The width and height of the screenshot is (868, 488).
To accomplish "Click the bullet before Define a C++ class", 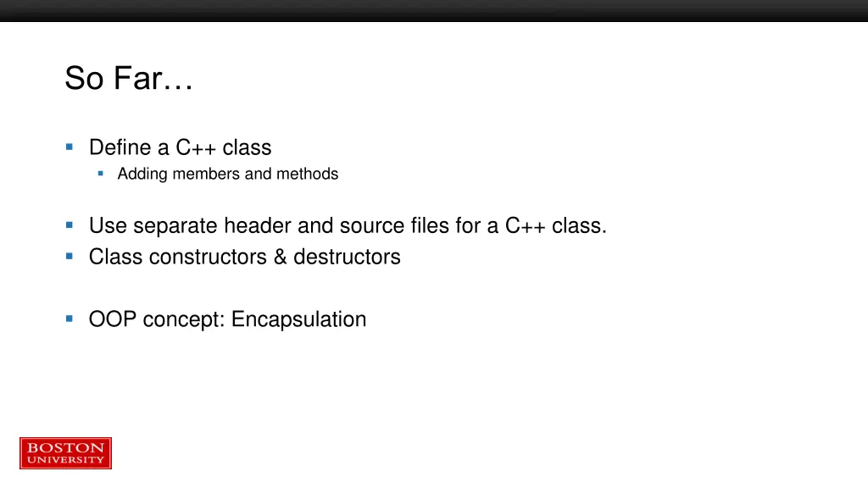I will (x=70, y=147).
